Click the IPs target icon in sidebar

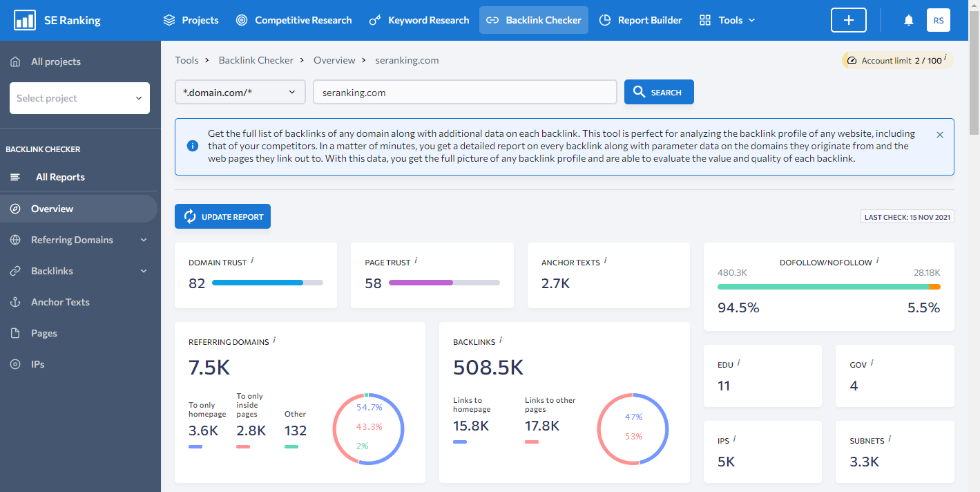click(x=15, y=364)
